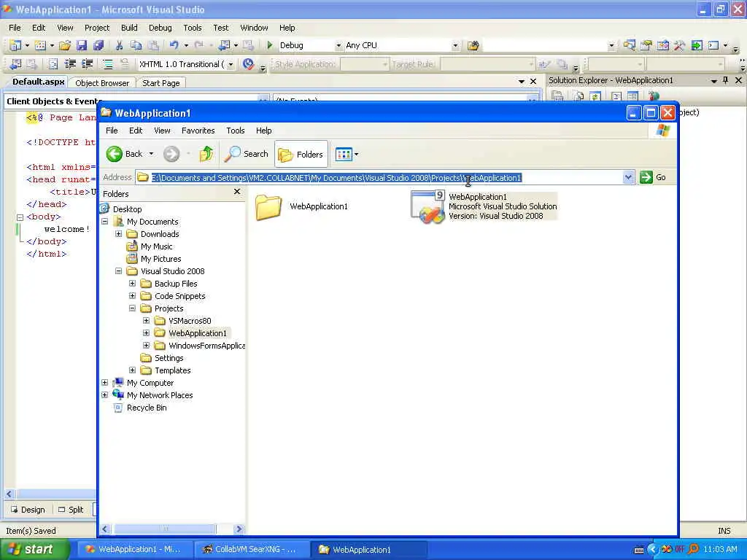Expand the Downloads folder in tree
This screenshot has height=560, width=747.
click(119, 234)
